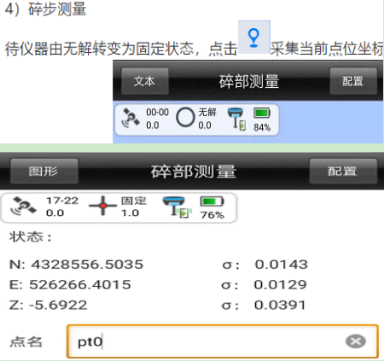Click the 固定 red crosshair icon
385x362 pixels.
pyautogui.click(x=103, y=206)
